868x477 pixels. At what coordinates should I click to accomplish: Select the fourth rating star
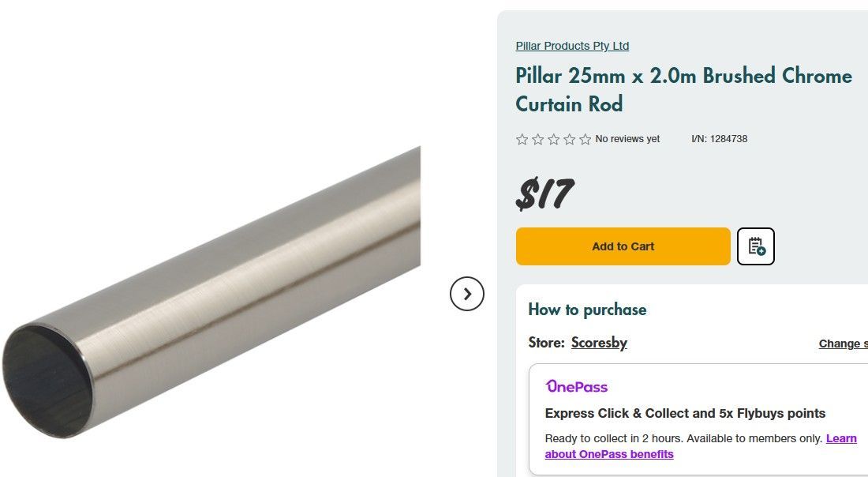[569, 140]
